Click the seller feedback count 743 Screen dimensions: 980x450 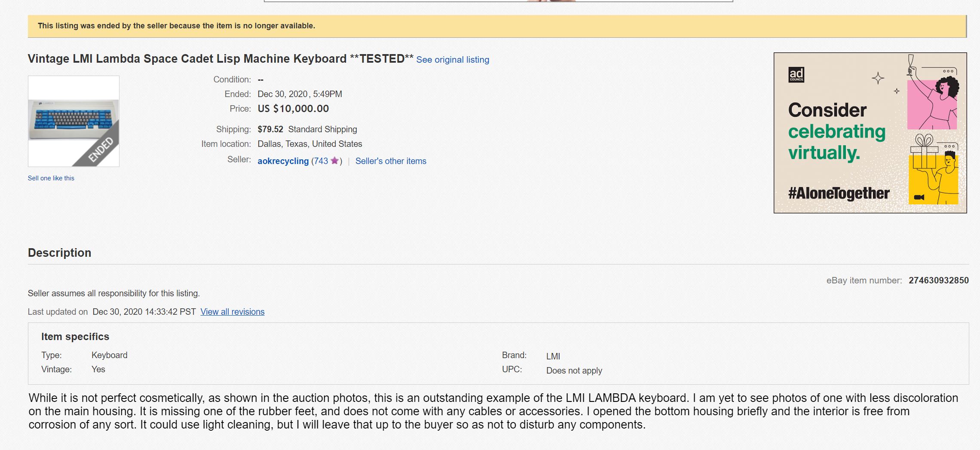(x=320, y=161)
